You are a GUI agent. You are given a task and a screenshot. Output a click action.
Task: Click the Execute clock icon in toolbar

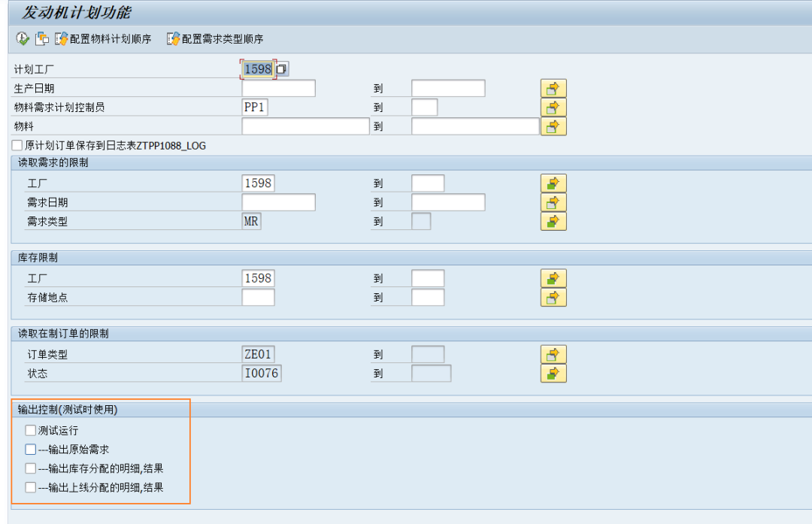pyautogui.click(x=23, y=38)
